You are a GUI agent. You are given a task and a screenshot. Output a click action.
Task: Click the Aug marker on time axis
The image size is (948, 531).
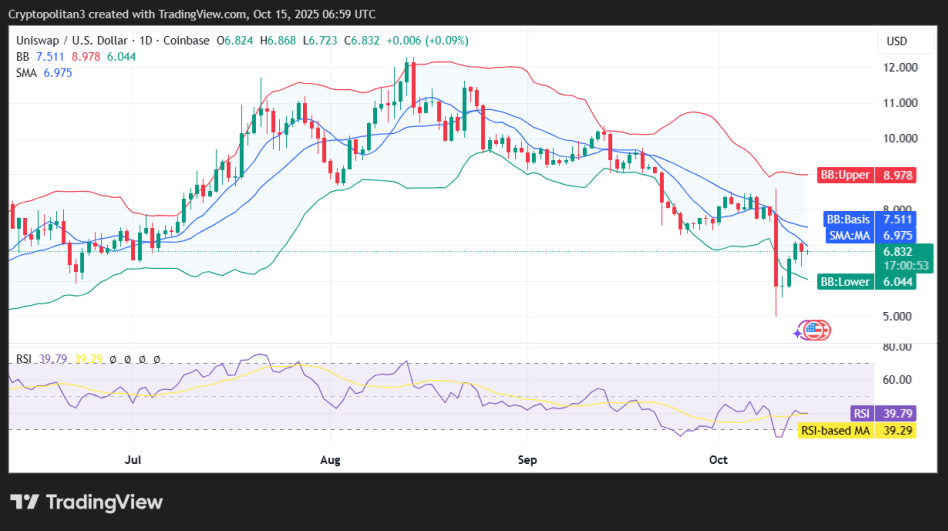332,461
